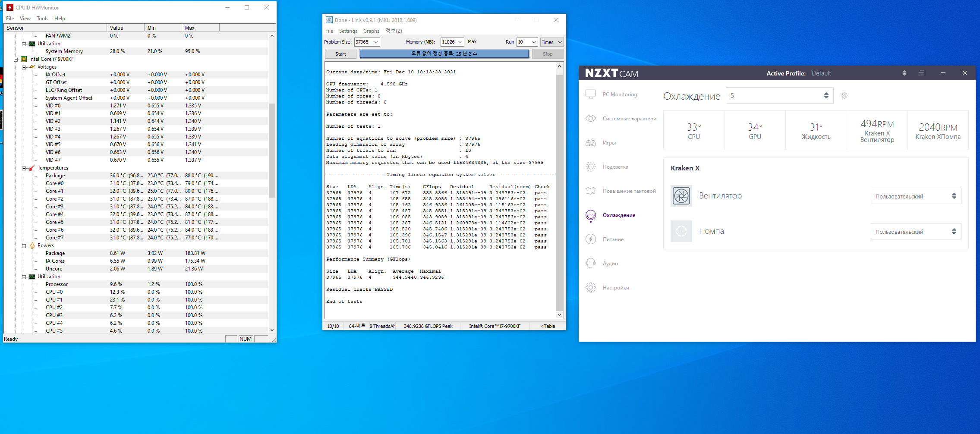The image size is (980, 434).
Task: Open View menu in HWMonitor
Action: coord(25,19)
